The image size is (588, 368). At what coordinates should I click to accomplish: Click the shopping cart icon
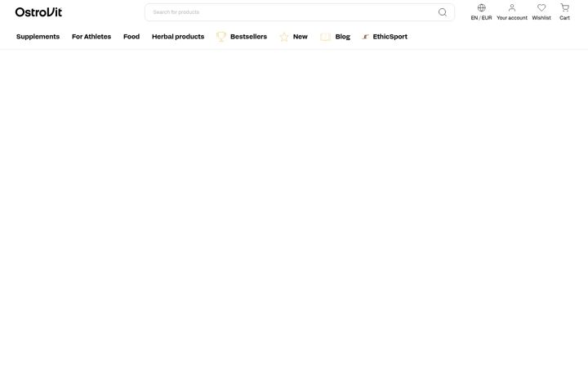click(565, 7)
